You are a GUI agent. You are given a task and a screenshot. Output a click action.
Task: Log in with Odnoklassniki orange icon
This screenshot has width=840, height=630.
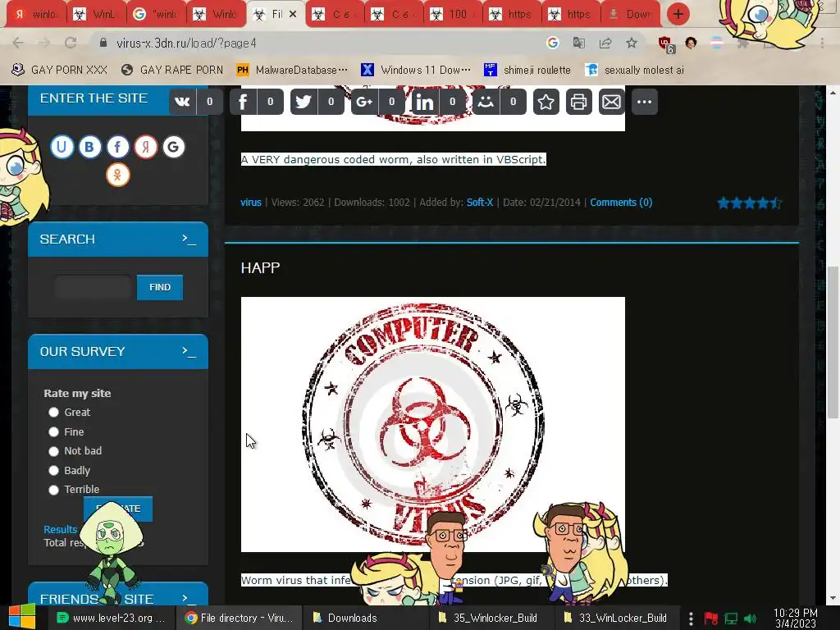click(118, 175)
